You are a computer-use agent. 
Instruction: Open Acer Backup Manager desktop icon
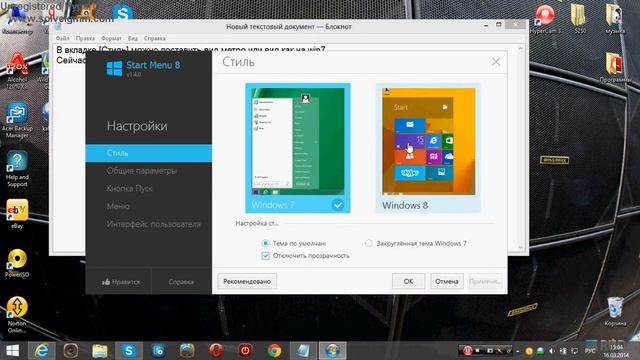(x=17, y=120)
